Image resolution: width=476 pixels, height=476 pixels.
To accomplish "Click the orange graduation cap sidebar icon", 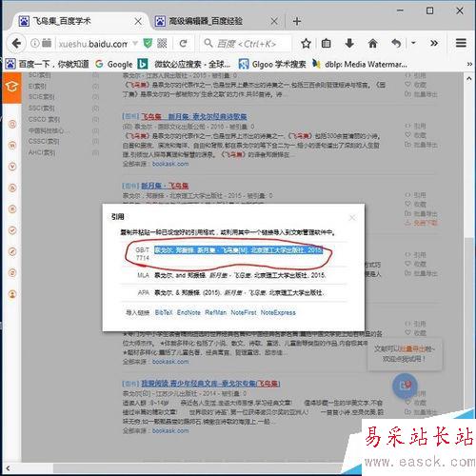I will coord(11,87).
